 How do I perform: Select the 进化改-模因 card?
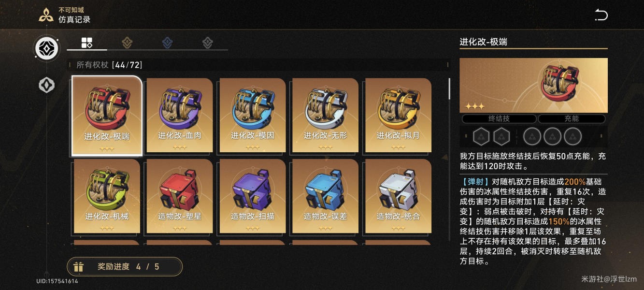(x=253, y=116)
